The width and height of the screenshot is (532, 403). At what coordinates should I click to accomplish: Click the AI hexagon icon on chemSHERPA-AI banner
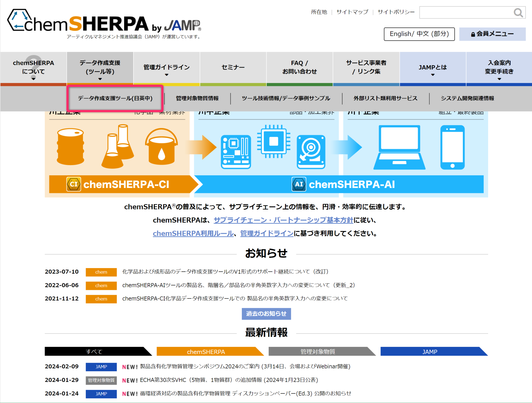pyautogui.click(x=299, y=184)
